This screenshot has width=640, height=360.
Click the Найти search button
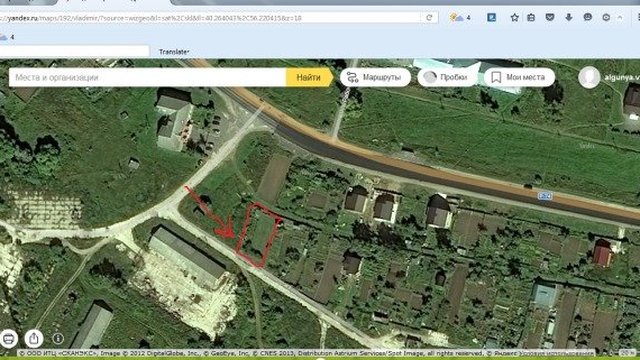pos(309,77)
